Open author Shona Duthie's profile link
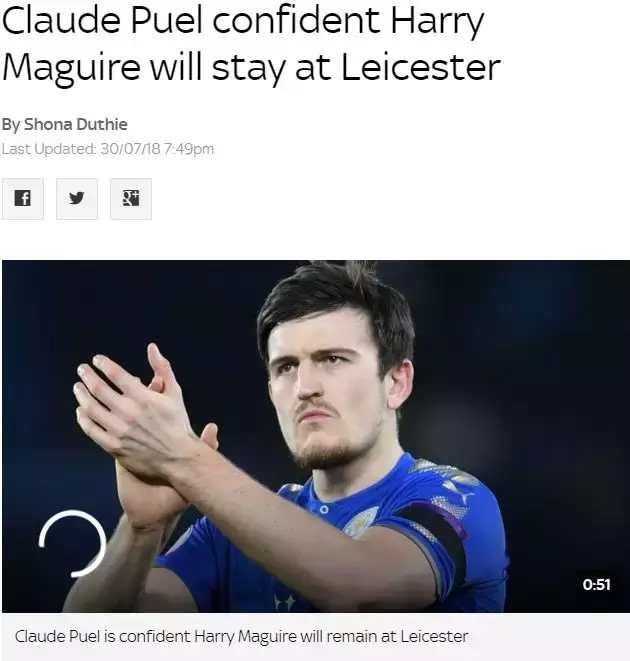This screenshot has height=661, width=630. point(75,124)
